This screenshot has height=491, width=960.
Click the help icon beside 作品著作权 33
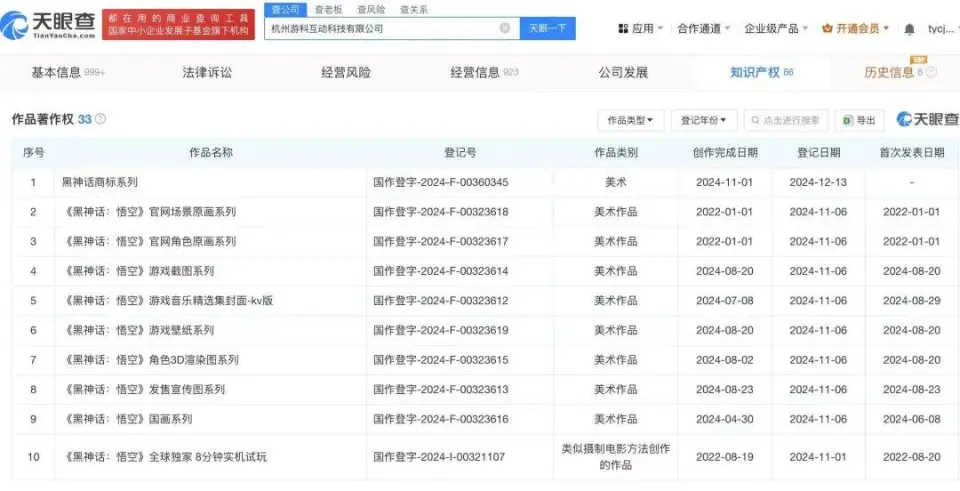[x=100, y=120]
